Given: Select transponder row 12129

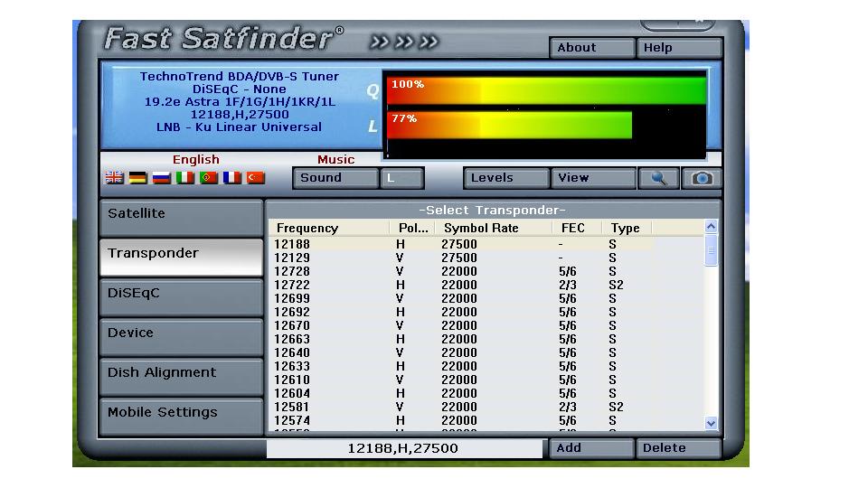Looking at the screenshot, I should 487,258.
